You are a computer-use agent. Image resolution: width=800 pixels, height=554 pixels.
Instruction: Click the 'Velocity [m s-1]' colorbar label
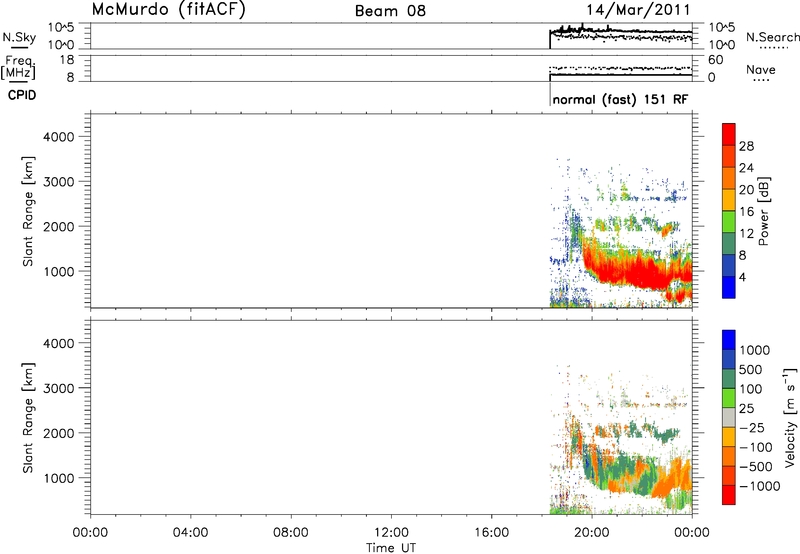789,417
